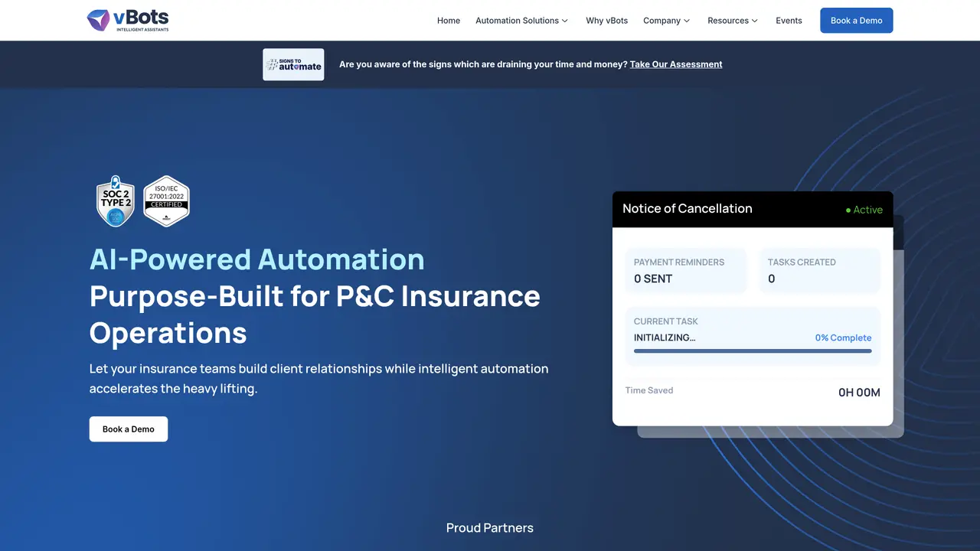Click the Time Saved 0H 00M value
Viewport: 980px width, 551px height.
pos(859,393)
